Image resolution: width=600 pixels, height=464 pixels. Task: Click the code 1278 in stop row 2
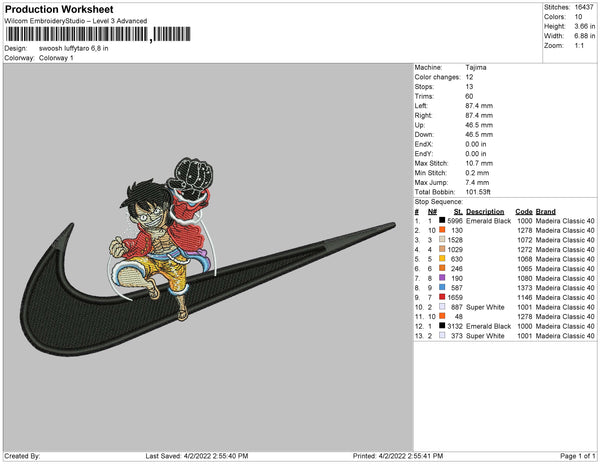[525, 230]
